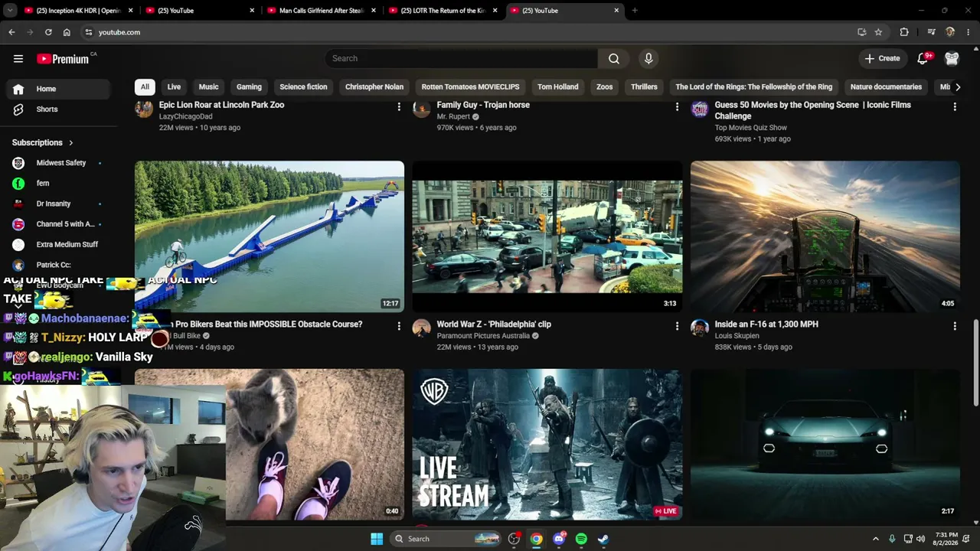
Task: Click the Create button
Action: pyautogui.click(x=882, y=58)
